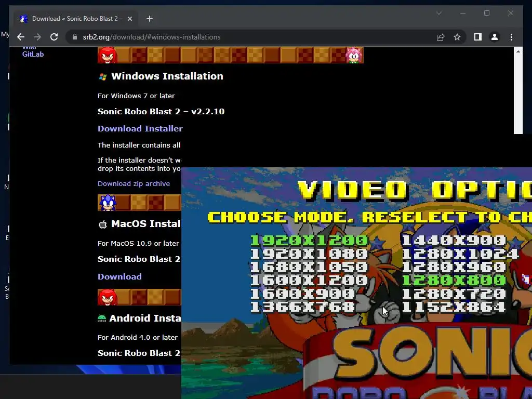Click the Amy sprite on the divider
Image resolution: width=532 pixels, height=399 pixels.
(354, 55)
